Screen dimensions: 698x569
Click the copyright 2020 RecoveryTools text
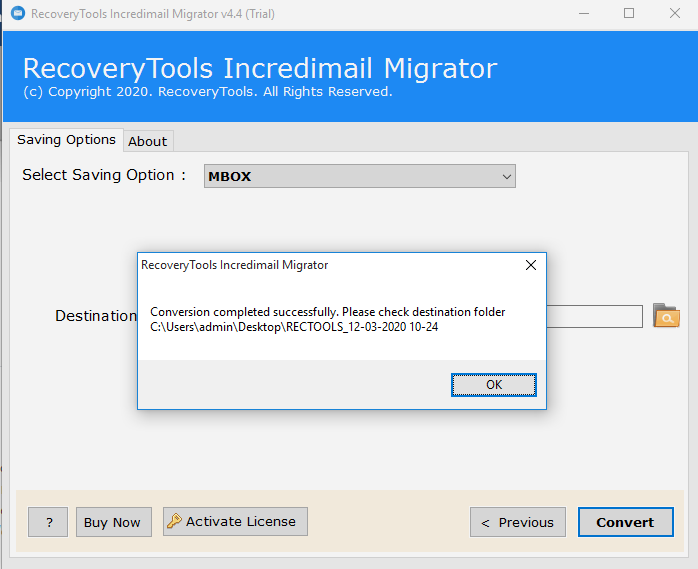click(207, 92)
